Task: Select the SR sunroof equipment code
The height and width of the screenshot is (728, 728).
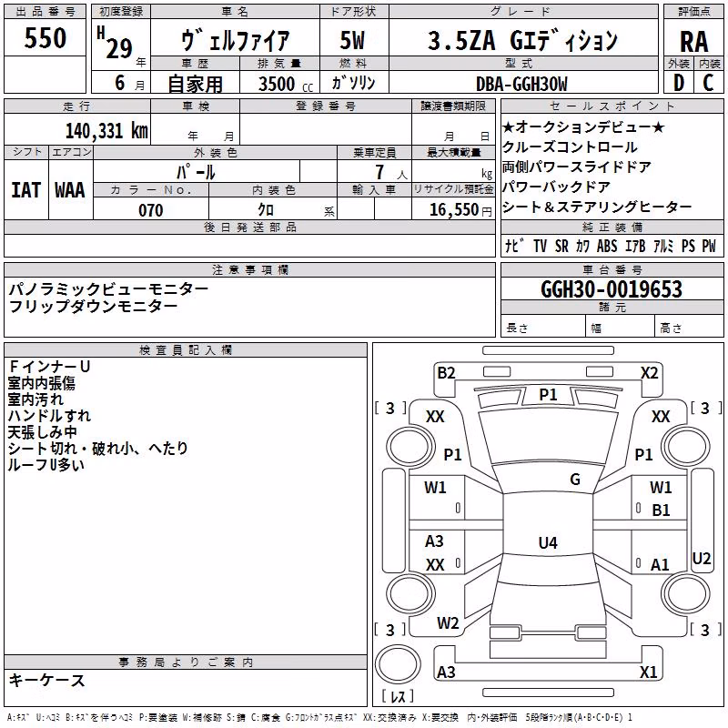Action: coord(561,246)
